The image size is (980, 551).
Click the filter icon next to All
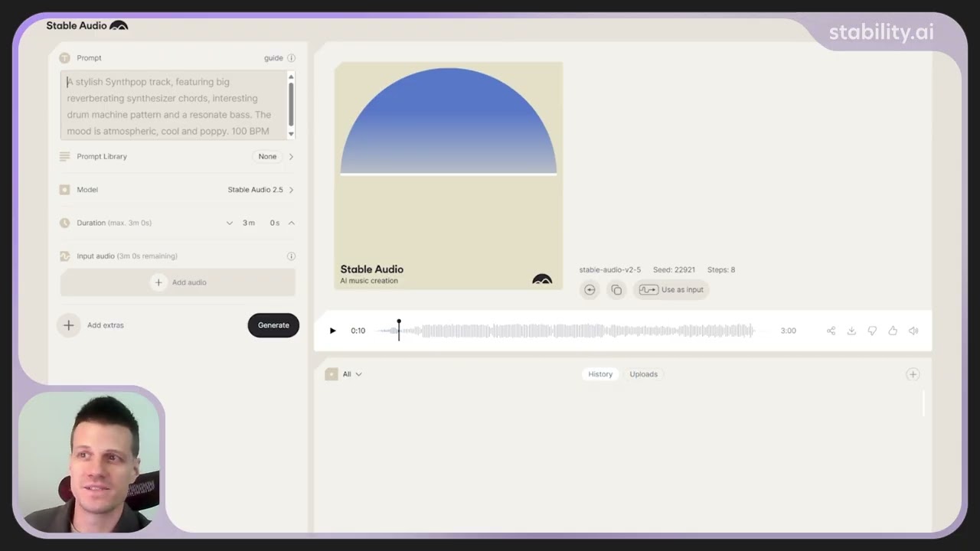(332, 374)
